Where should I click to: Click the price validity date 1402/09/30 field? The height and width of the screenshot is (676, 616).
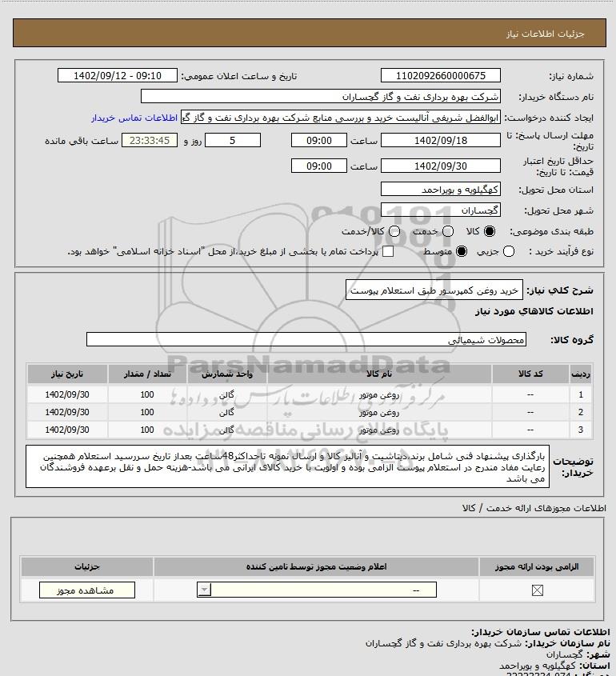(x=441, y=166)
